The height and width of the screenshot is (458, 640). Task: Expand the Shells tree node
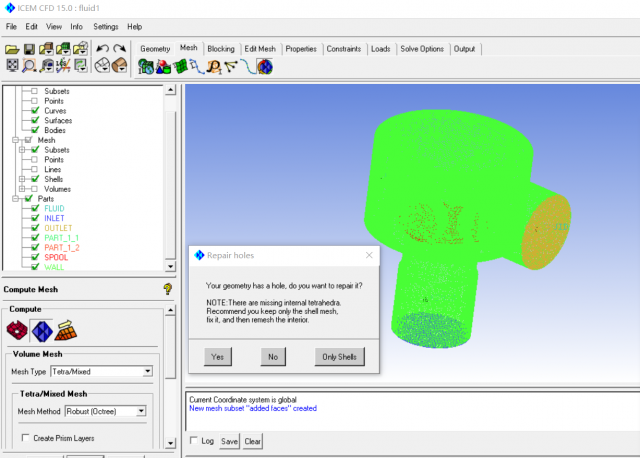22,179
